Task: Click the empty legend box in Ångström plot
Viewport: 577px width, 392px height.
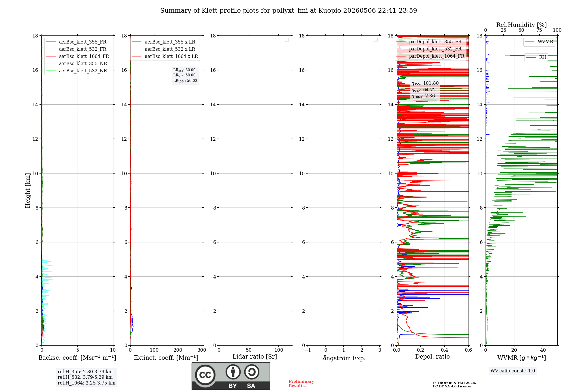Action: click(x=376, y=40)
